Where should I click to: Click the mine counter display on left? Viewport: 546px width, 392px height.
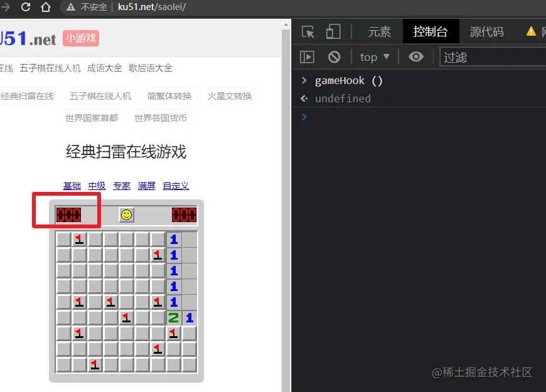pos(68,215)
